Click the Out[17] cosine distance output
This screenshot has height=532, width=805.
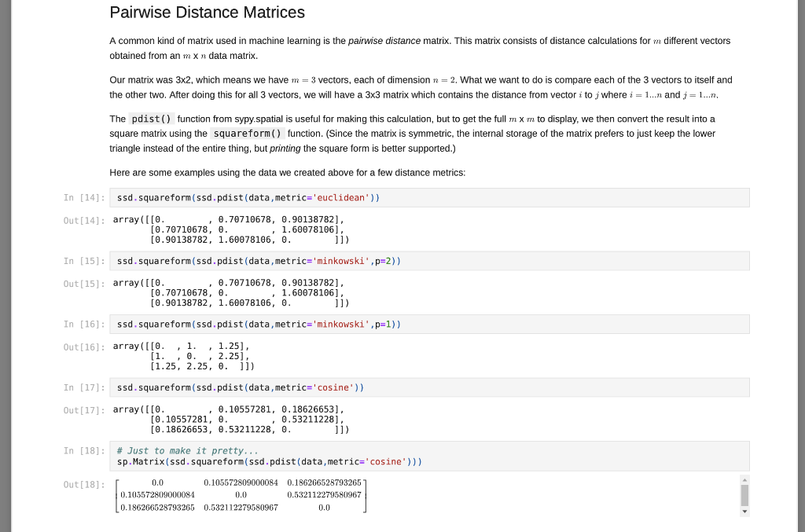coord(228,419)
